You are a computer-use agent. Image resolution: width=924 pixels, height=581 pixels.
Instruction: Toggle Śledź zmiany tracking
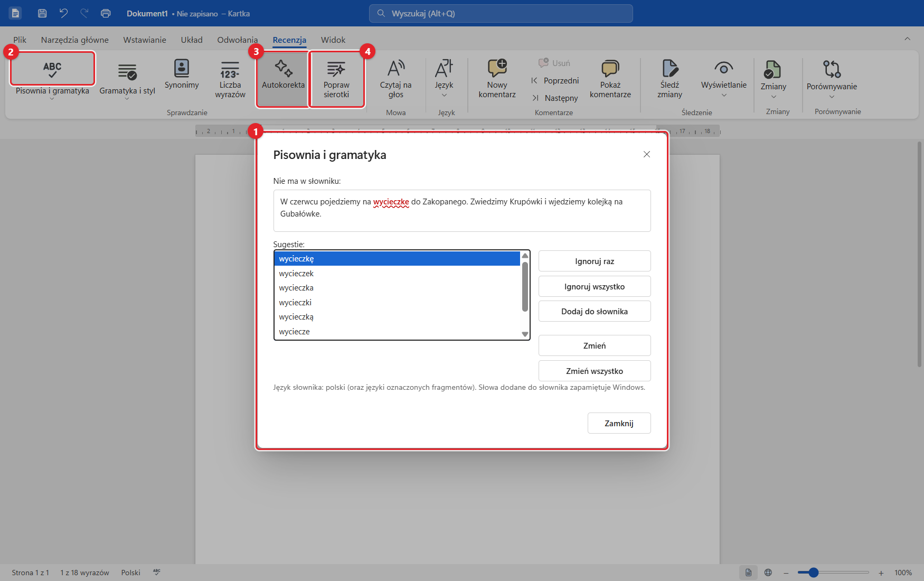coord(670,79)
